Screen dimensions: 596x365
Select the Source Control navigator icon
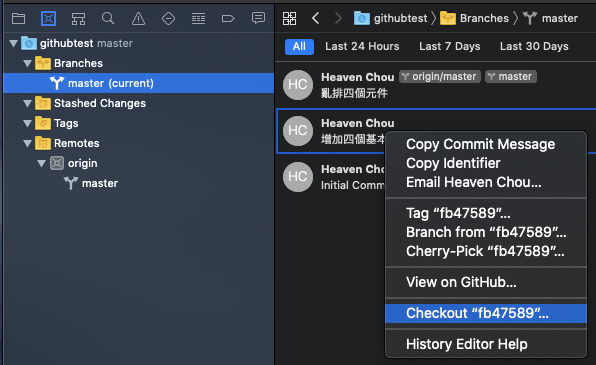click(x=48, y=18)
